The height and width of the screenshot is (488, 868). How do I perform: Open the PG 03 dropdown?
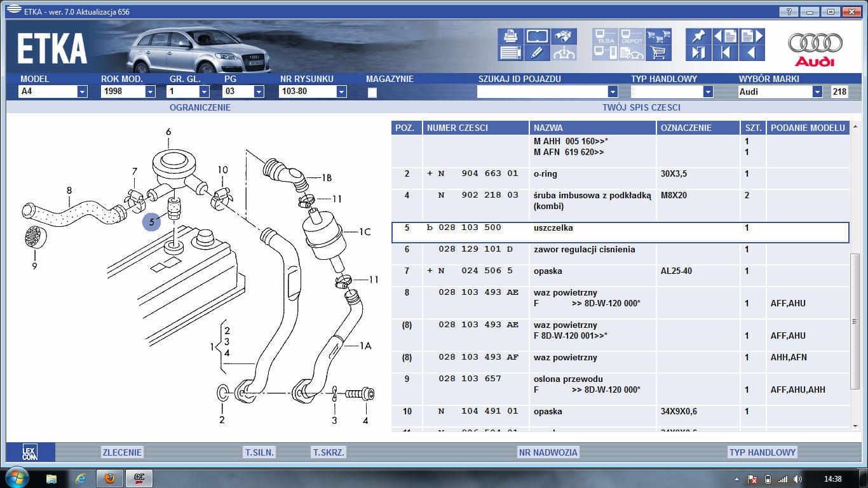click(259, 92)
